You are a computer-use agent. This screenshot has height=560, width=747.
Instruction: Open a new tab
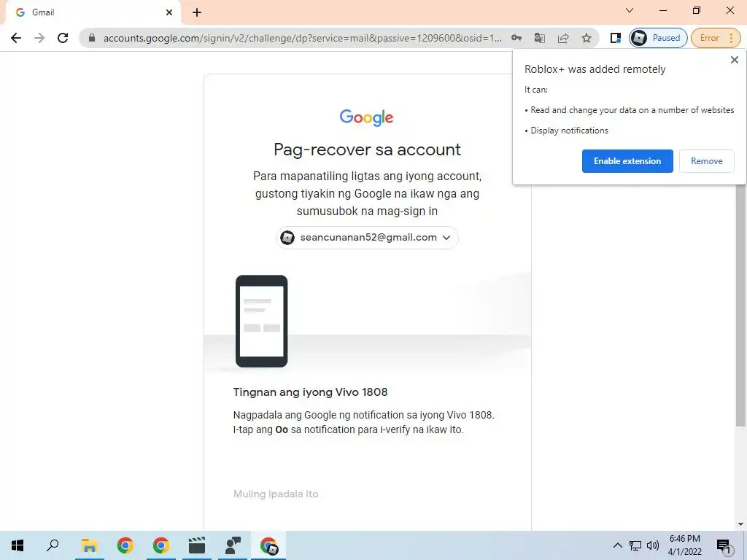pos(197,12)
